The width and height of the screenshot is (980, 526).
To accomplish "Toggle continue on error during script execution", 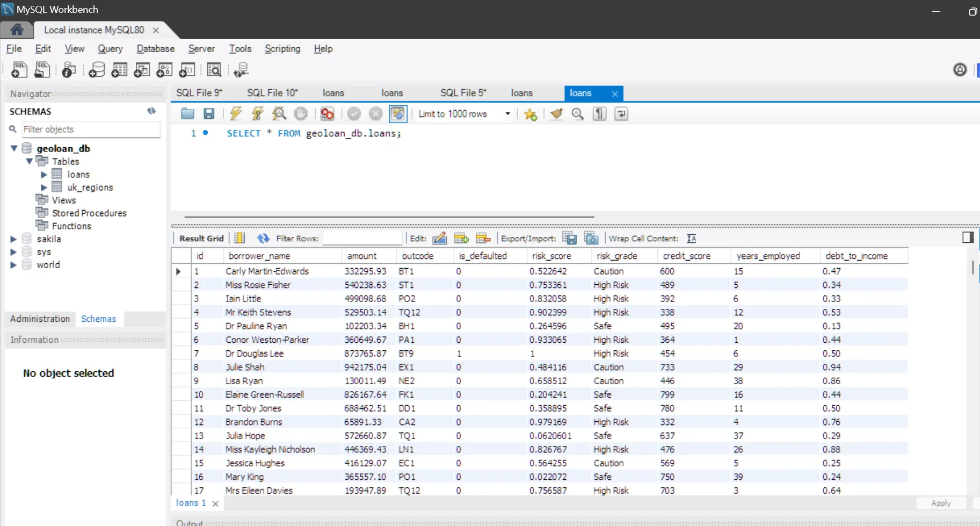I will [327, 113].
